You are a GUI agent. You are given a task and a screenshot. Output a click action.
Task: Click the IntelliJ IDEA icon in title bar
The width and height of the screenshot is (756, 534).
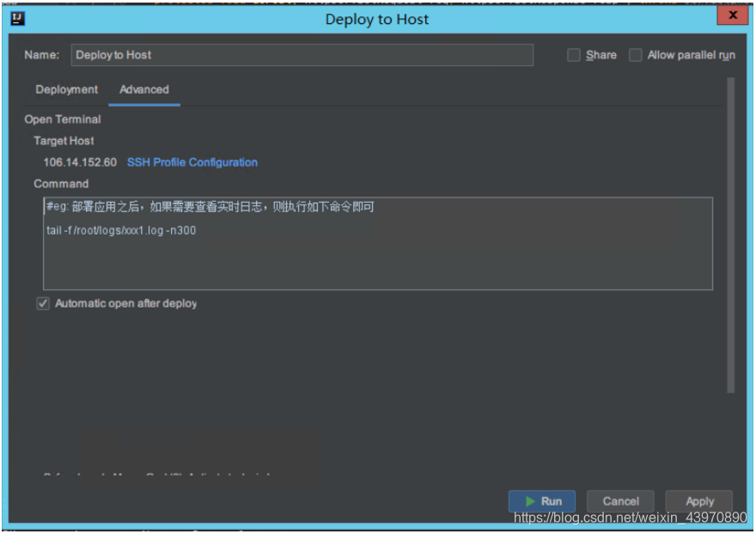click(x=18, y=19)
